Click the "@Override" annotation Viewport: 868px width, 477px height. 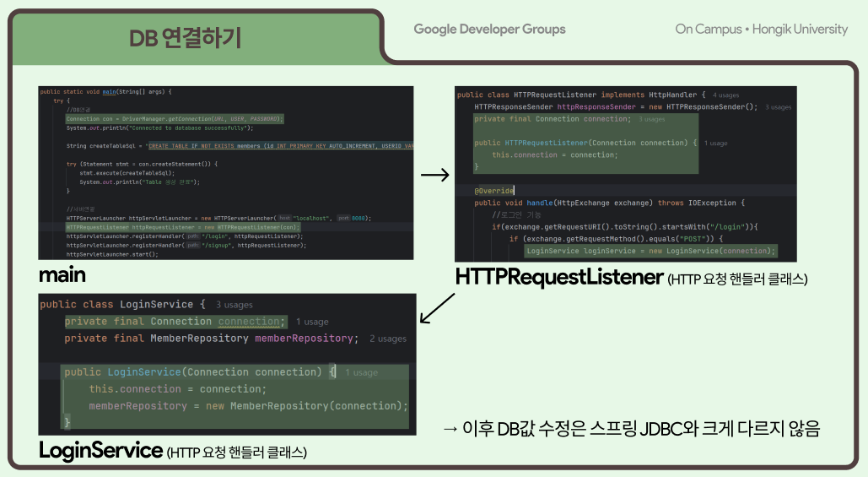(494, 191)
